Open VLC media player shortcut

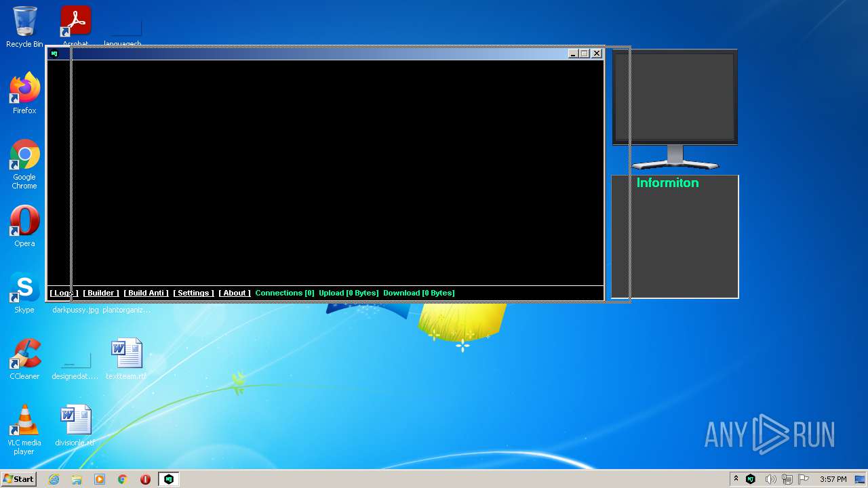pos(24,430)
